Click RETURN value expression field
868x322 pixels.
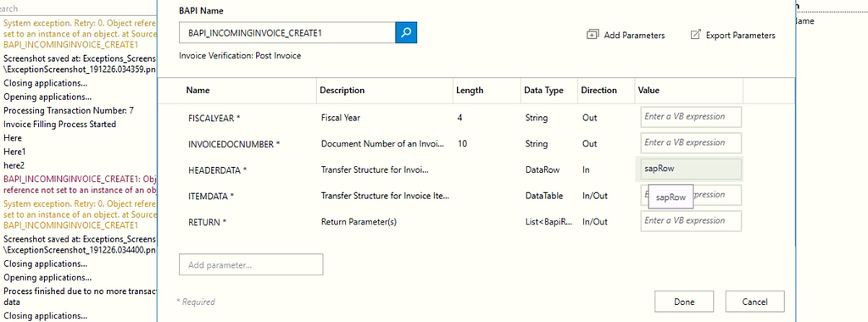click(x=691, y=221)
